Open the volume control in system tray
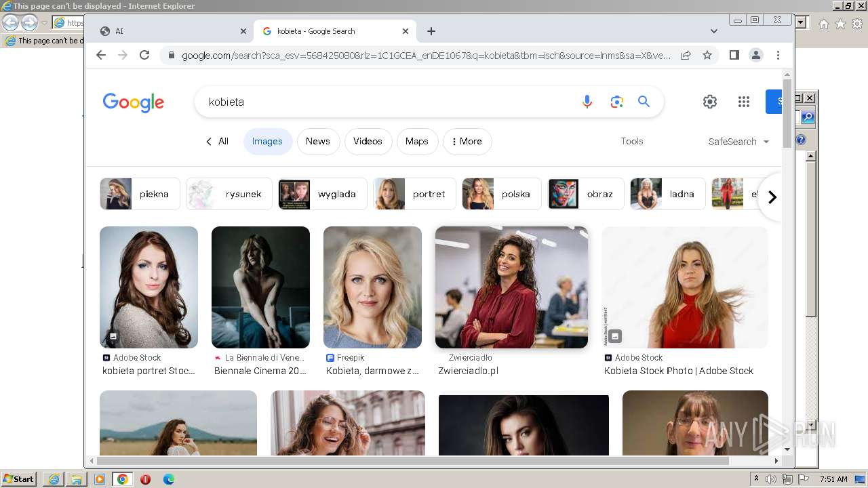Image resolution: width=868 pixels, height=488 pixels. (771, 479)
